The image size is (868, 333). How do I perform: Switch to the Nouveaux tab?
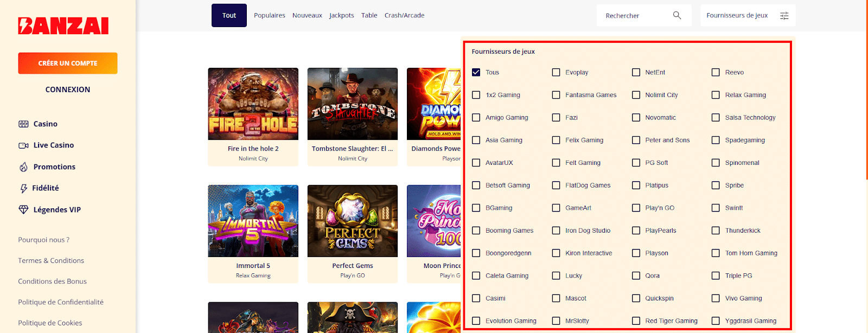tap(307, 15)
